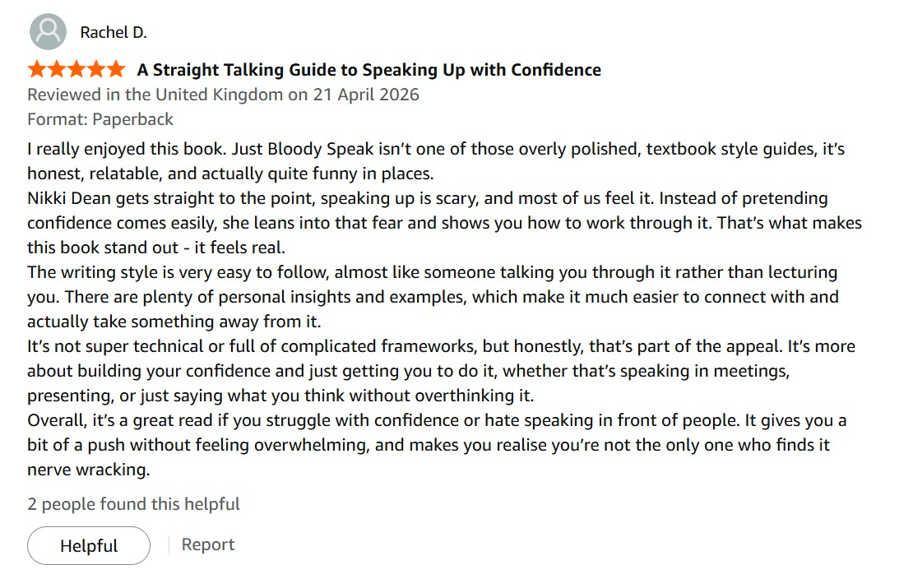The image size is (913, 588).
Task: Report this review
Action: [x=208, y=544]
